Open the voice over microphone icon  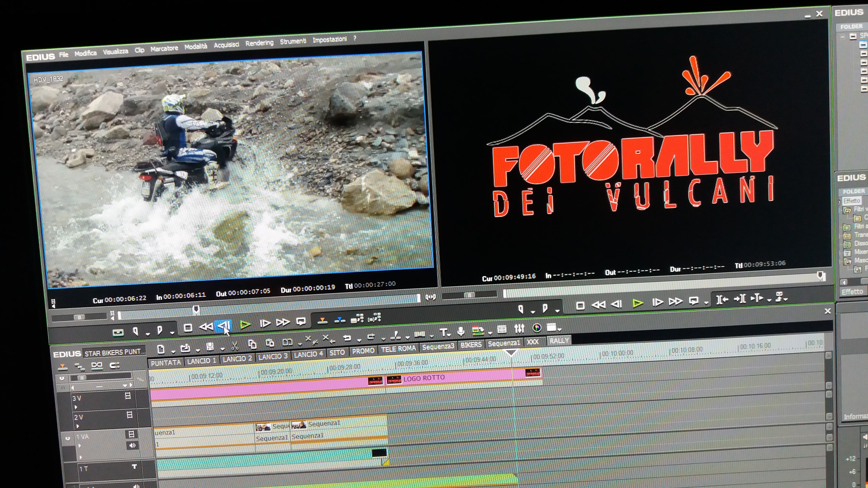(x=461, y=332)
